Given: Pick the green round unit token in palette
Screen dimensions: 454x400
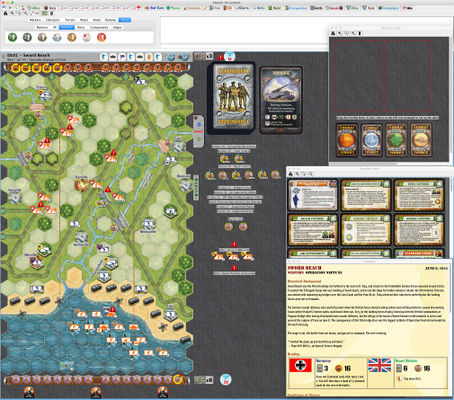Looking at the screenshot, I should pos(12,37).
